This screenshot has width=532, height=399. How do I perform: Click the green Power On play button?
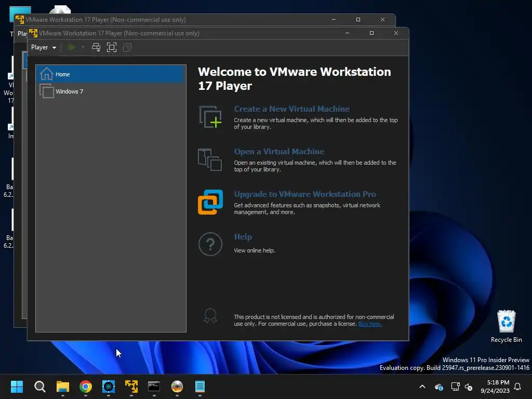click(72, 47)
